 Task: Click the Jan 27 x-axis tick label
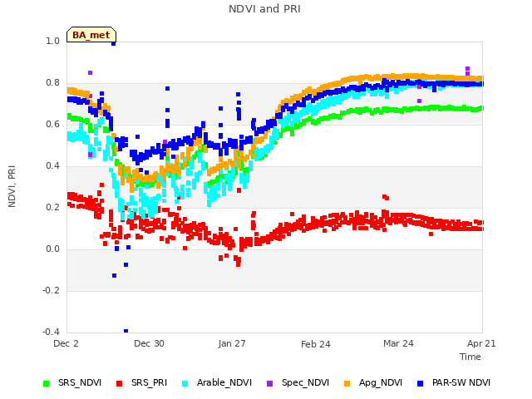click(232, 343)
